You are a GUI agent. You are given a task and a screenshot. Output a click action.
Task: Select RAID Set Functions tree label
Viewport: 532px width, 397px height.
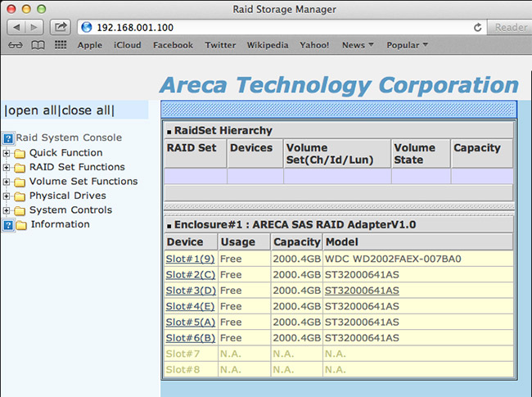point(77,167)
